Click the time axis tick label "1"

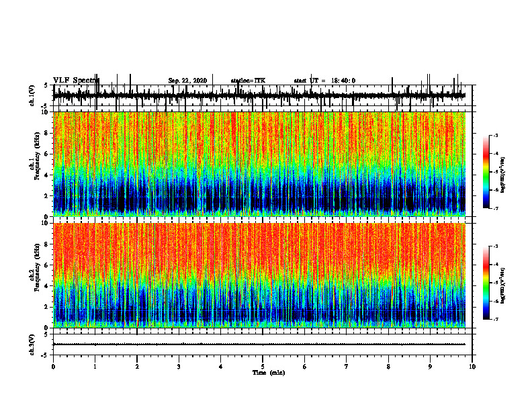tap(95, 367)
